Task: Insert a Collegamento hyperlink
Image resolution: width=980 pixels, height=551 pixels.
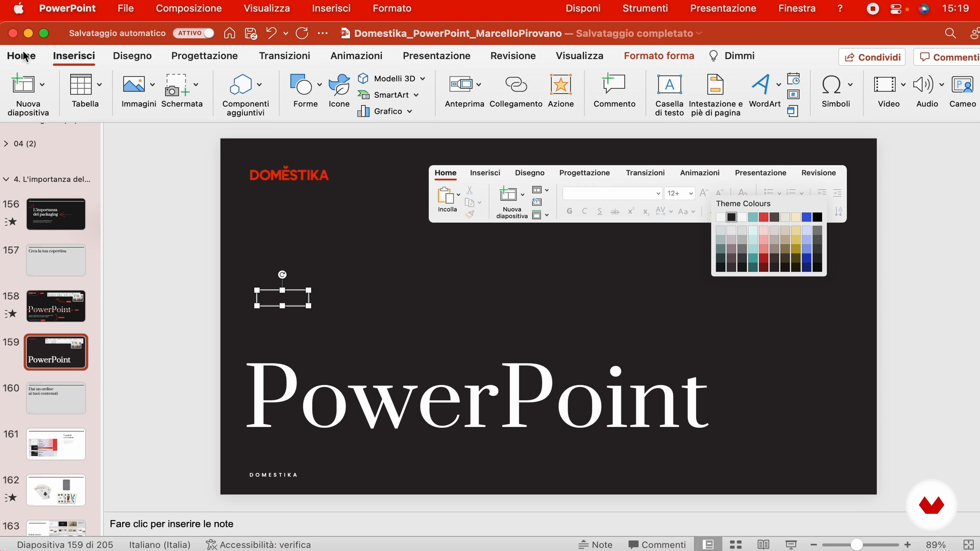Action: [x=516, y=84]
